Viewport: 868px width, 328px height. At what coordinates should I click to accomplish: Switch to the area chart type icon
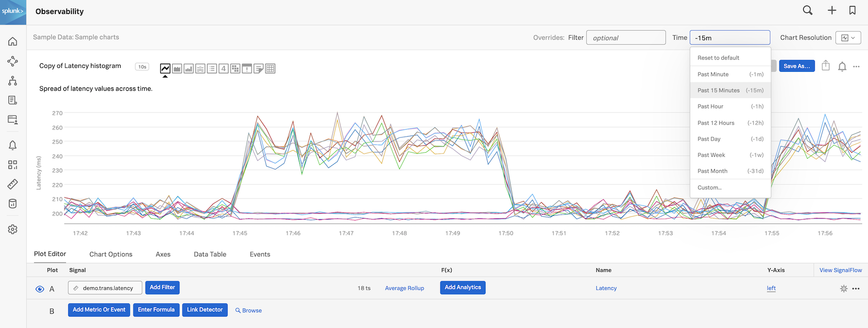[x=177, y=69]
